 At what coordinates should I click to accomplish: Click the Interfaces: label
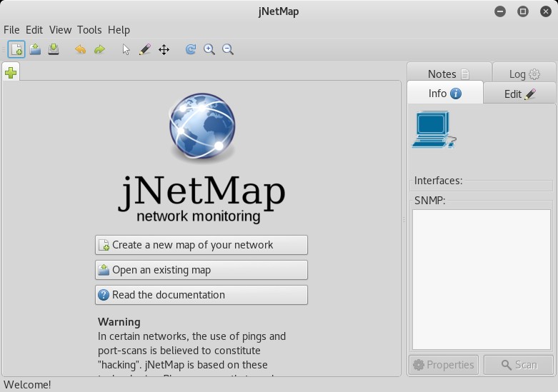click(x=438, y=181)
